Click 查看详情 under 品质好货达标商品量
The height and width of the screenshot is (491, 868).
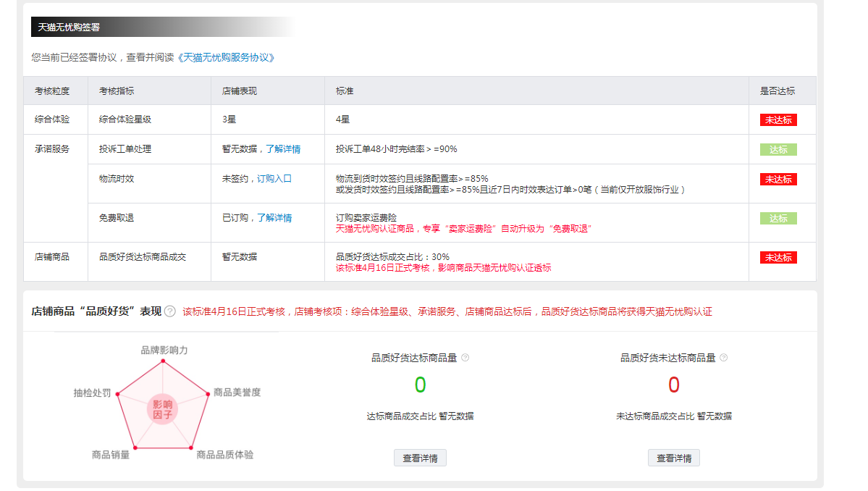(420, 458)
